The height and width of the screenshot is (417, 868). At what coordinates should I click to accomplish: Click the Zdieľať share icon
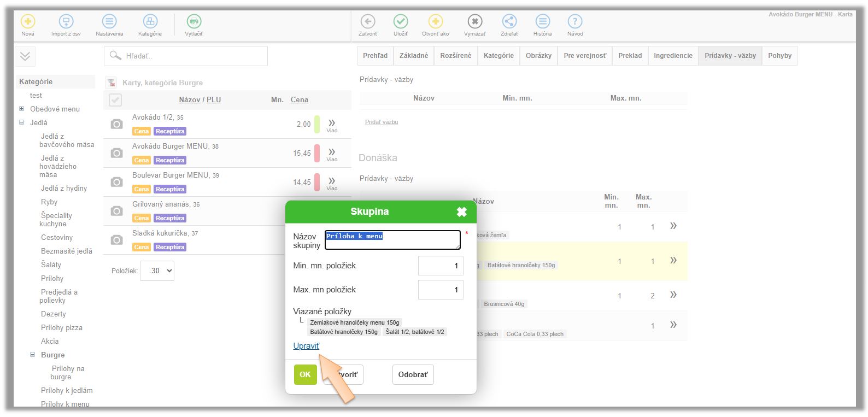509,22
